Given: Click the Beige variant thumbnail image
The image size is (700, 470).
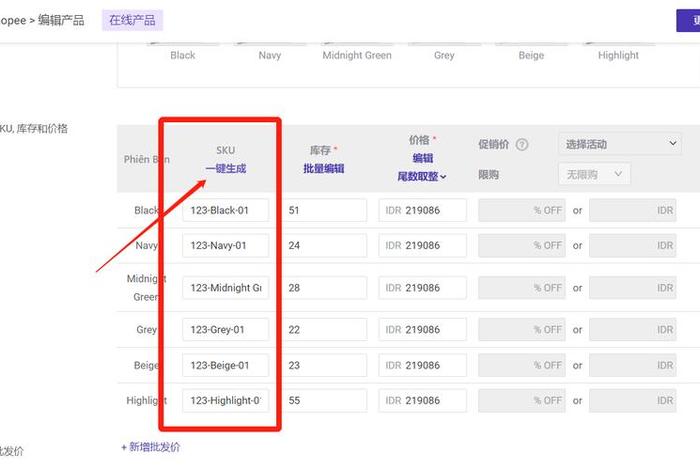Looking at the screenshot, I should pyautogui.click(x=531, y=42).
